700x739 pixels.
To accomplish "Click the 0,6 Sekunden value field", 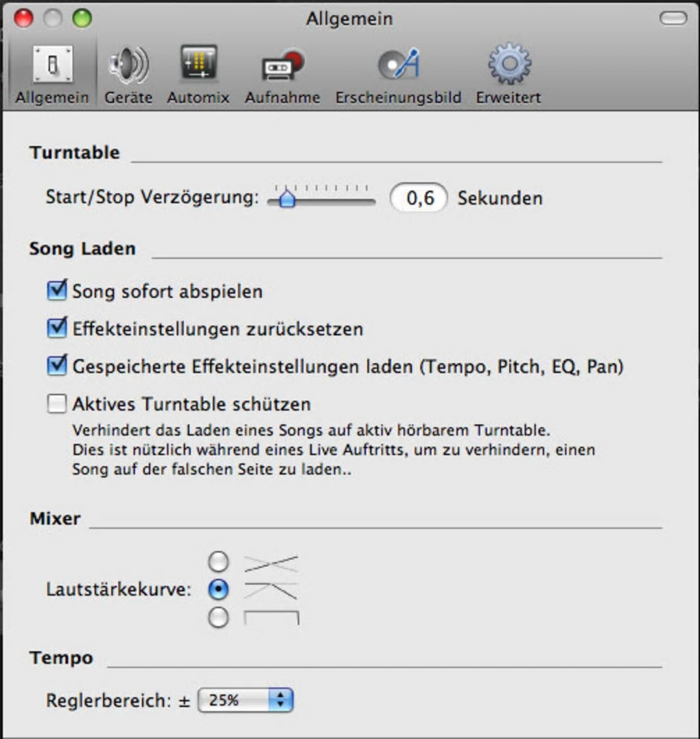I will point(419,198).
